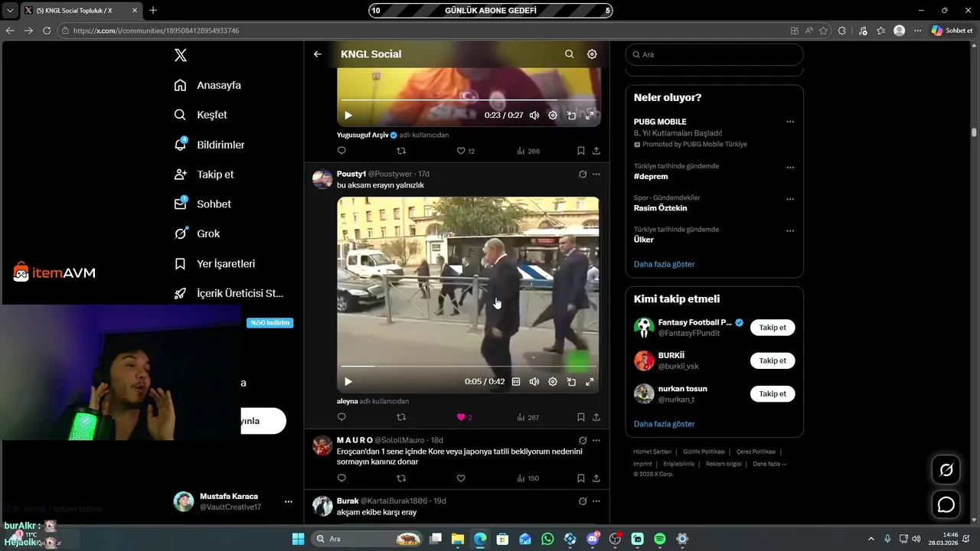
Task: Like the MAURO post
Action: 461,478
